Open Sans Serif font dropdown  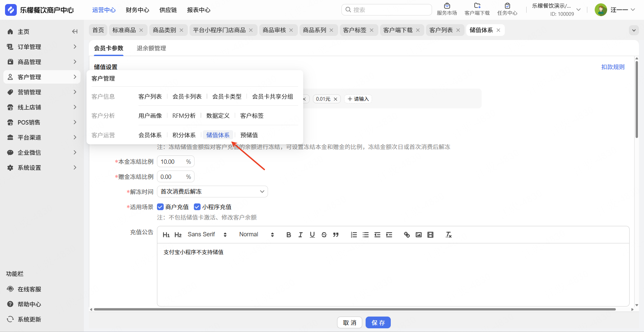(x=207, y=235)
